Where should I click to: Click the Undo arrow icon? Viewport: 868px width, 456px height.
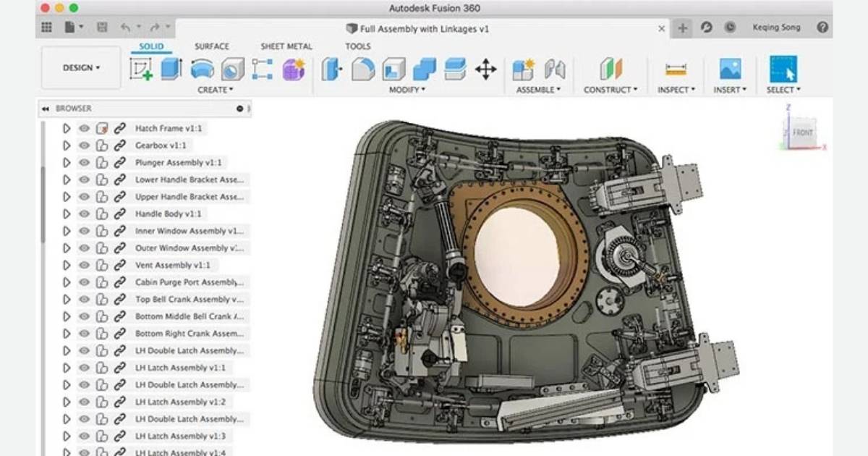pos(126,28)
